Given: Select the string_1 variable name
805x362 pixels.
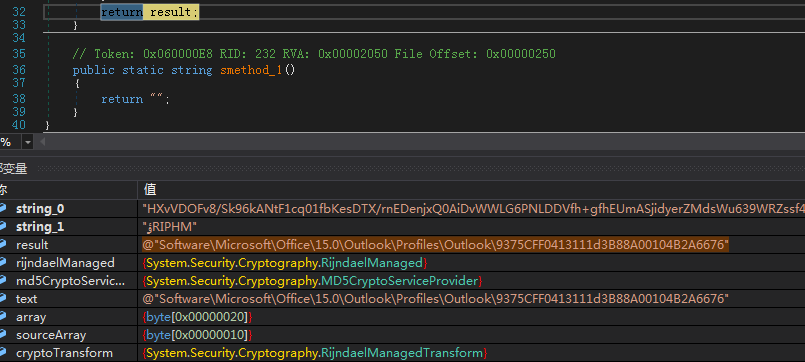Looking at the screenshot, I should coord(40,227).
